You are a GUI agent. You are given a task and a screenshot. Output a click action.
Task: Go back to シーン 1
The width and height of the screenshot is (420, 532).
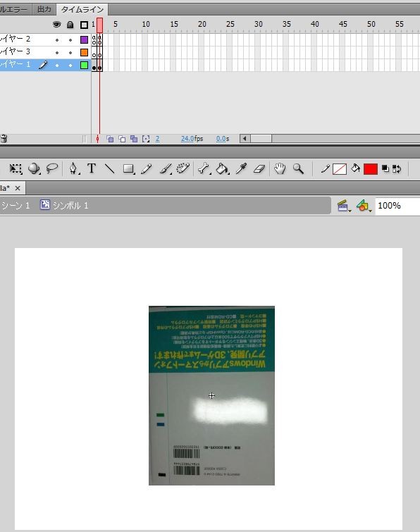click(16, 205)
